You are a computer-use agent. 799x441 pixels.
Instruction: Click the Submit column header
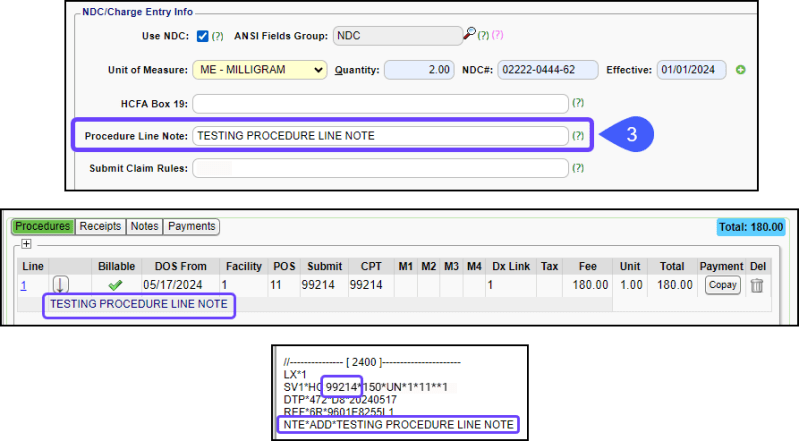point(325,267)
